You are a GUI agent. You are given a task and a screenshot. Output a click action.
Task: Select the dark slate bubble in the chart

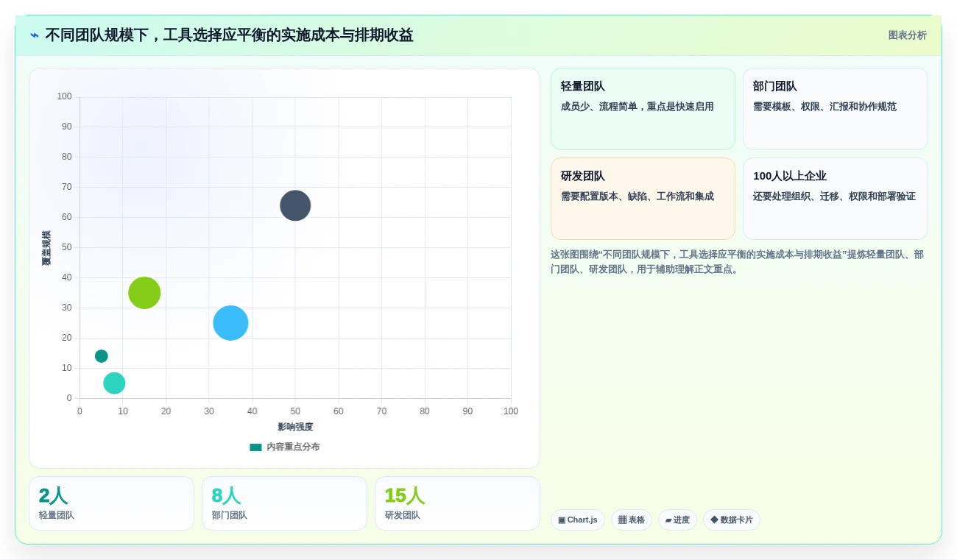coord(295,205)
